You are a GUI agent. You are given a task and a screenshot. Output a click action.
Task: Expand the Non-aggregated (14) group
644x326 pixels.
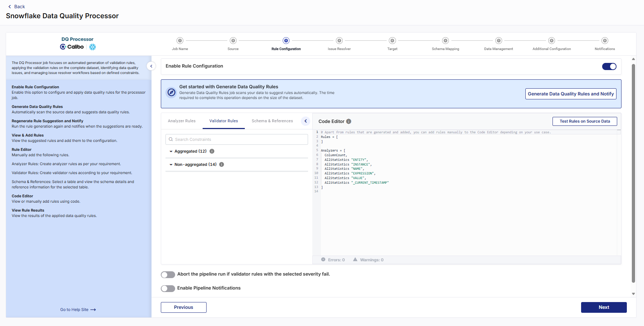171,165
